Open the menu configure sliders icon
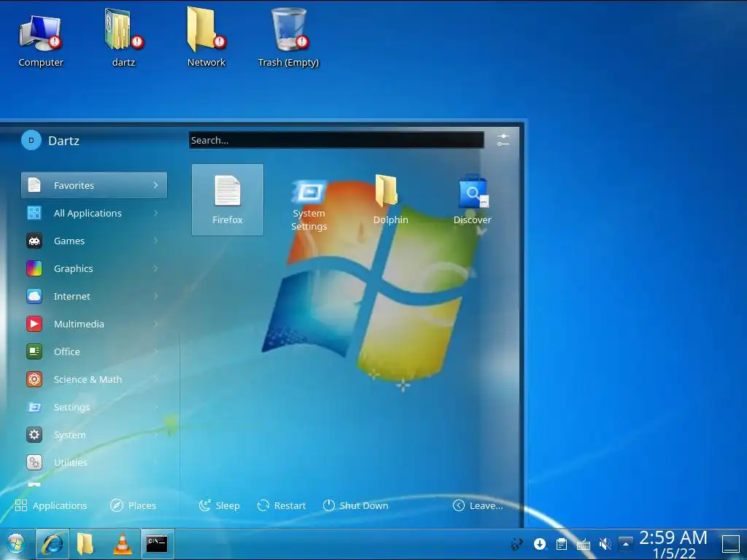This screenshot has width=747, height=560. coord(503,140)
